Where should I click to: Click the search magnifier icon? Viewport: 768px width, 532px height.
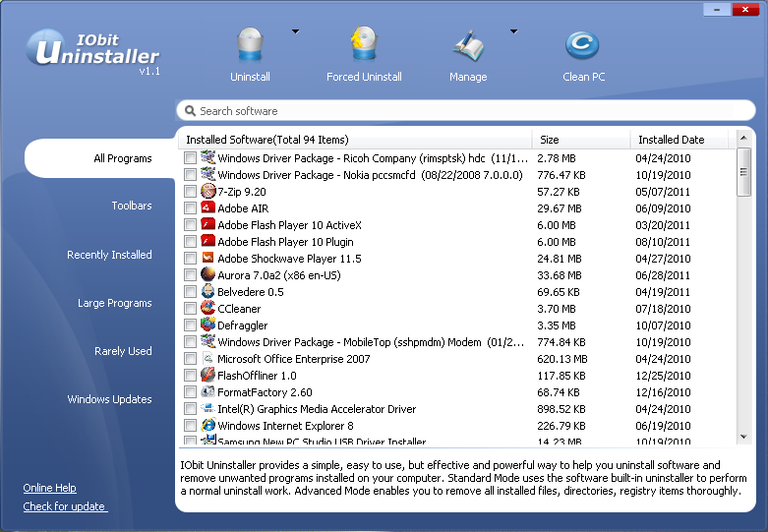[x=190, y=111]
